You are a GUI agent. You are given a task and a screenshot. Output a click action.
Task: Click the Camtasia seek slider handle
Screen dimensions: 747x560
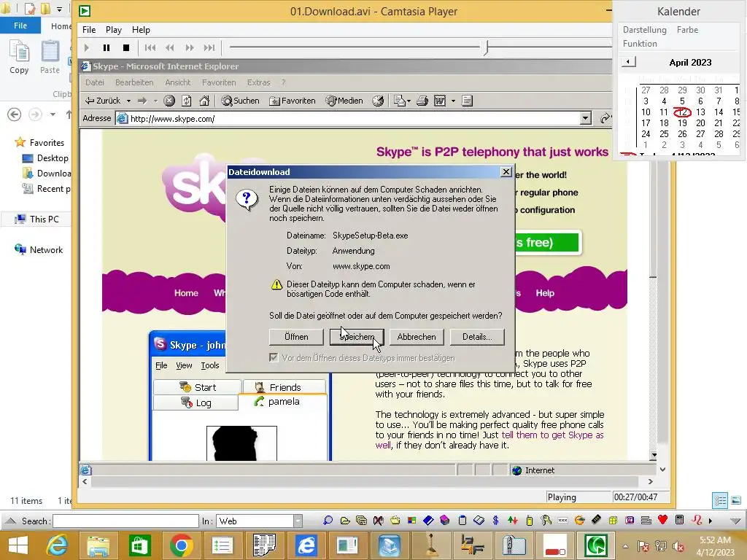coord(486,47)
